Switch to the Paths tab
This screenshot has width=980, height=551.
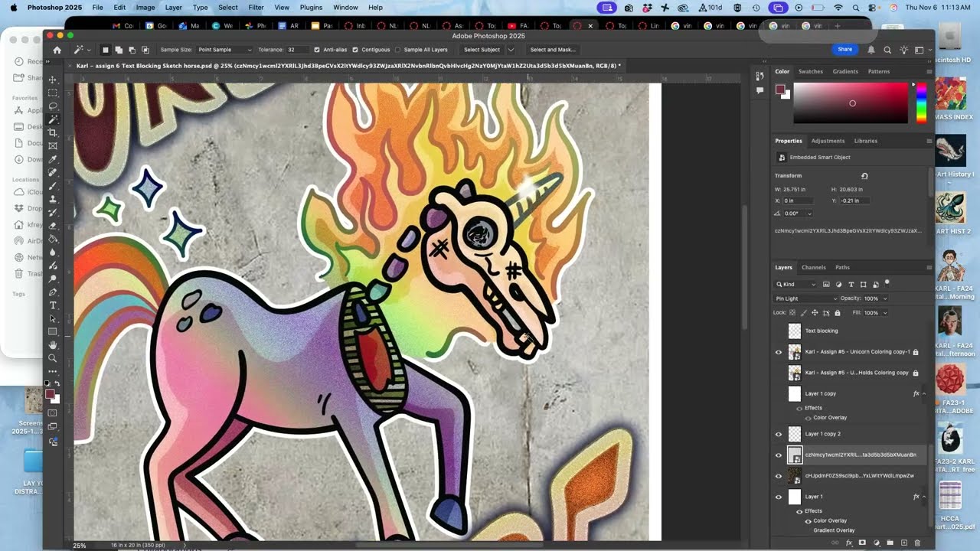(842, 267)
